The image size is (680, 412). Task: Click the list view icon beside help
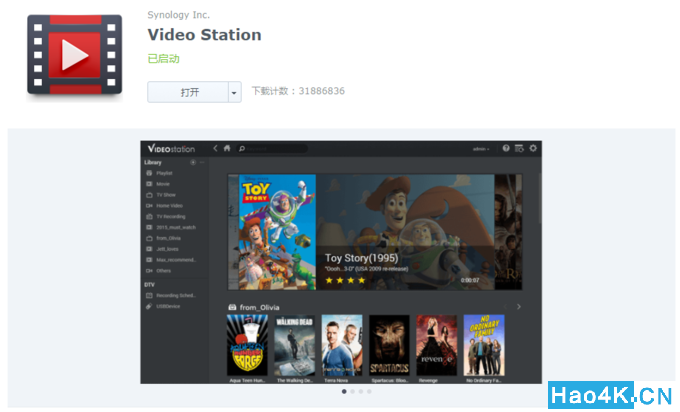(519, 148)
